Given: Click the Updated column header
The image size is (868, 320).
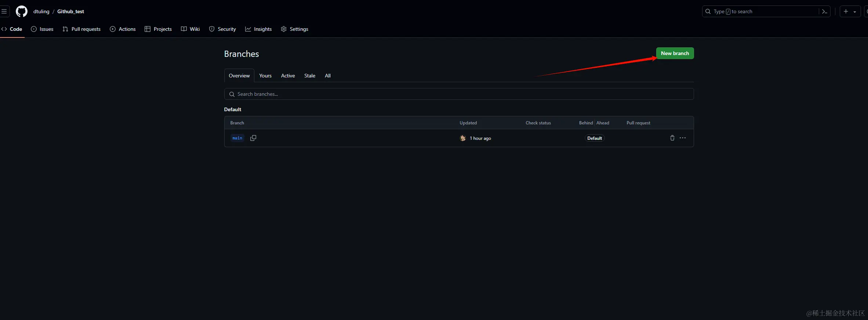Looking at the screenshot, I should pos(468,123).
